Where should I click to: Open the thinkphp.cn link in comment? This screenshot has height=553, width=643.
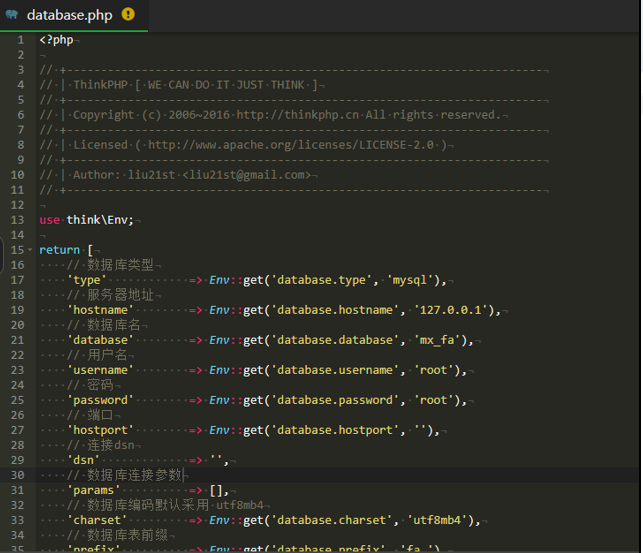coord(290,114)
